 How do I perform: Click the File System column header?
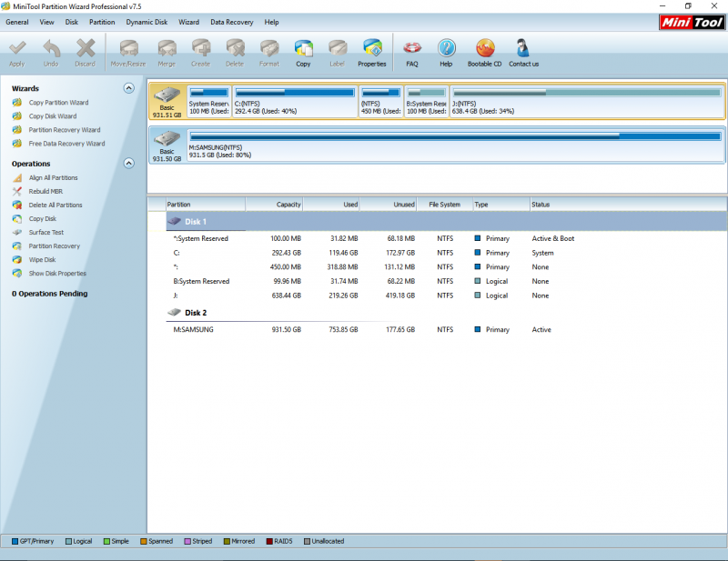(444, 205)
